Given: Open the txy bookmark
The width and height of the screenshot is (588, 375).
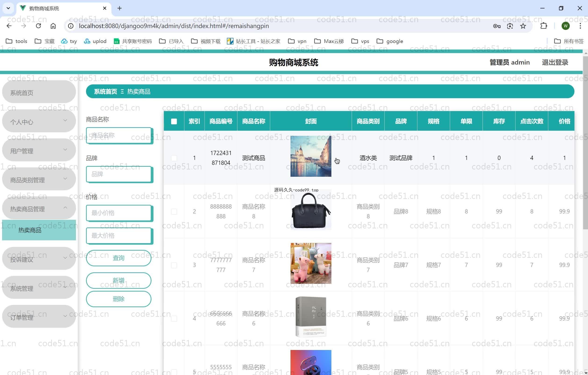Looking at the screenshot, I should tap(69, 41).
